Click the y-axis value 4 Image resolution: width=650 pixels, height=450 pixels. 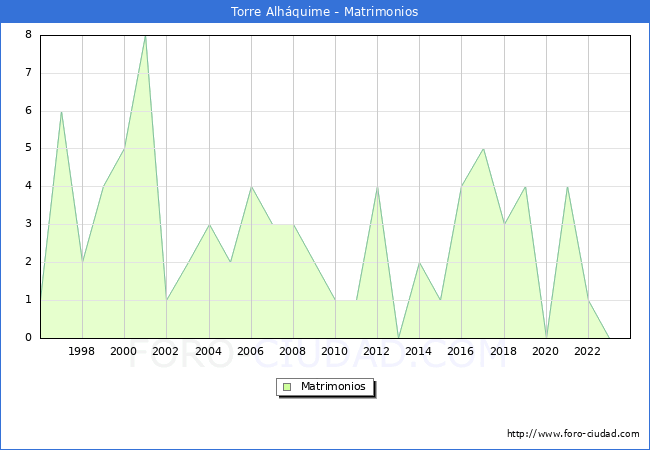28,186
